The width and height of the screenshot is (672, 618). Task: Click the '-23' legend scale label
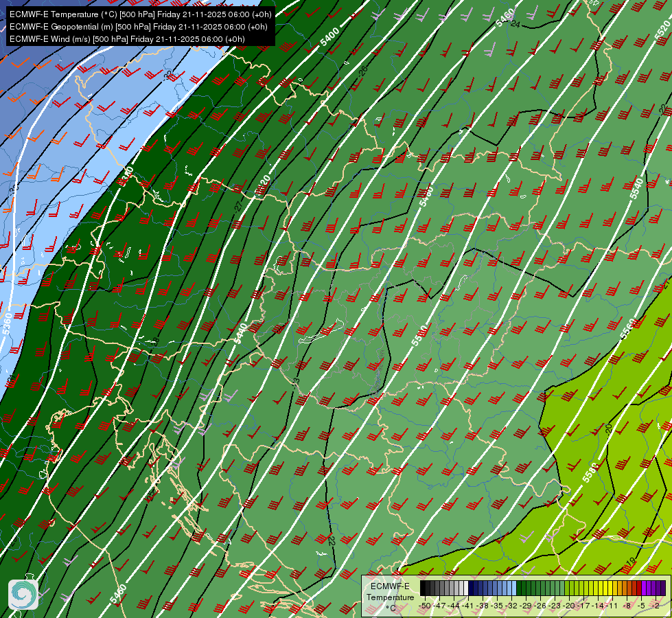(555, 606)
